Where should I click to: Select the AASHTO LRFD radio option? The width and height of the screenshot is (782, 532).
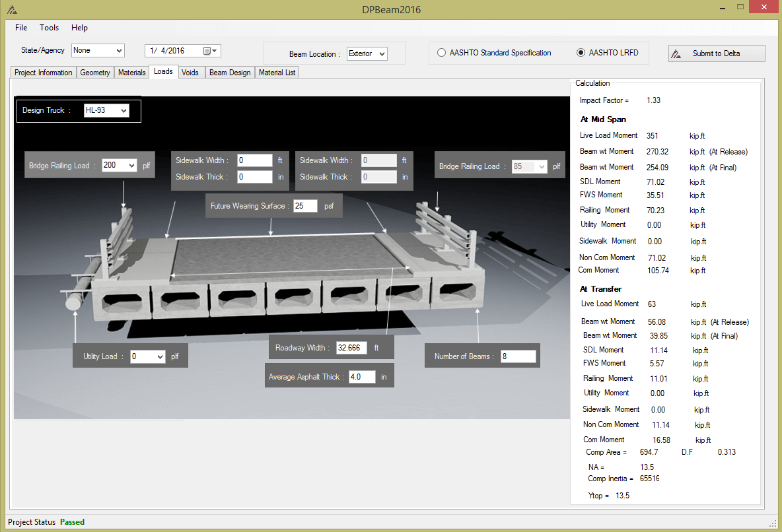tap(581, 53)
